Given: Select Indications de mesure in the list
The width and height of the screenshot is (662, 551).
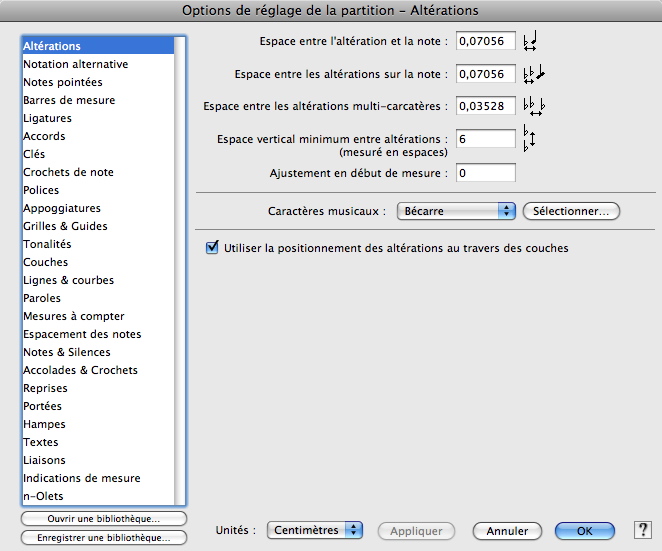Looking at the screenshot, I should point(98,478).
